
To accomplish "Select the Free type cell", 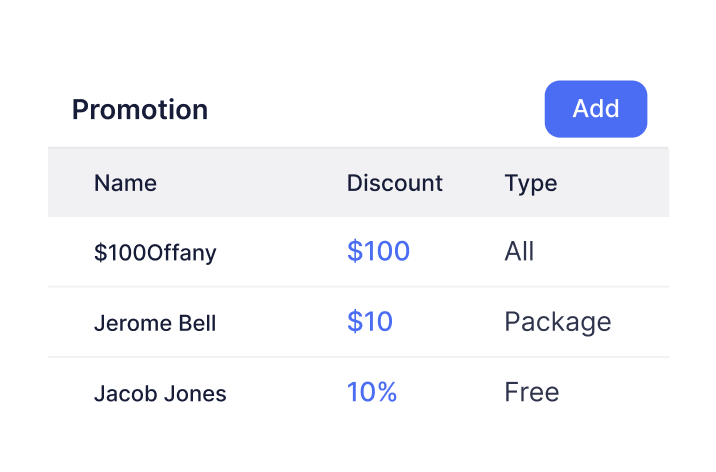I will click(x=531, y=392).
